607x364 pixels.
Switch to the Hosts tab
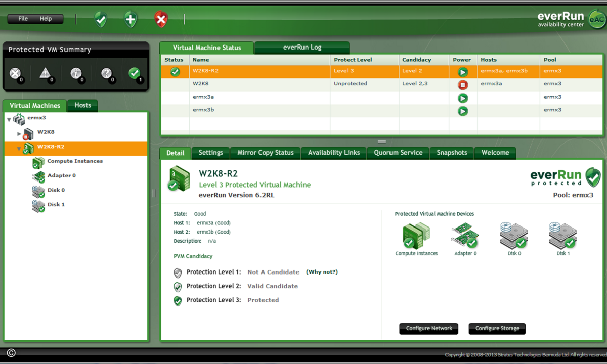pos(83,105)
